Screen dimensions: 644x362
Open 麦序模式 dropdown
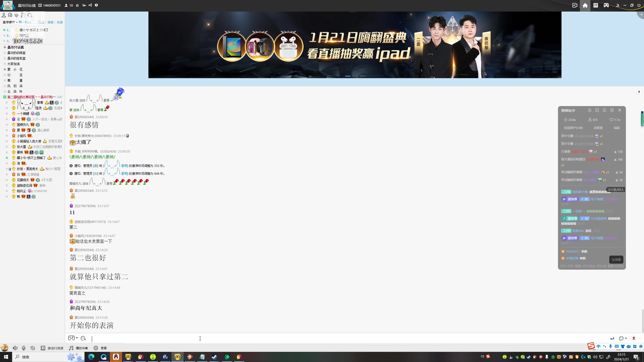10,22
